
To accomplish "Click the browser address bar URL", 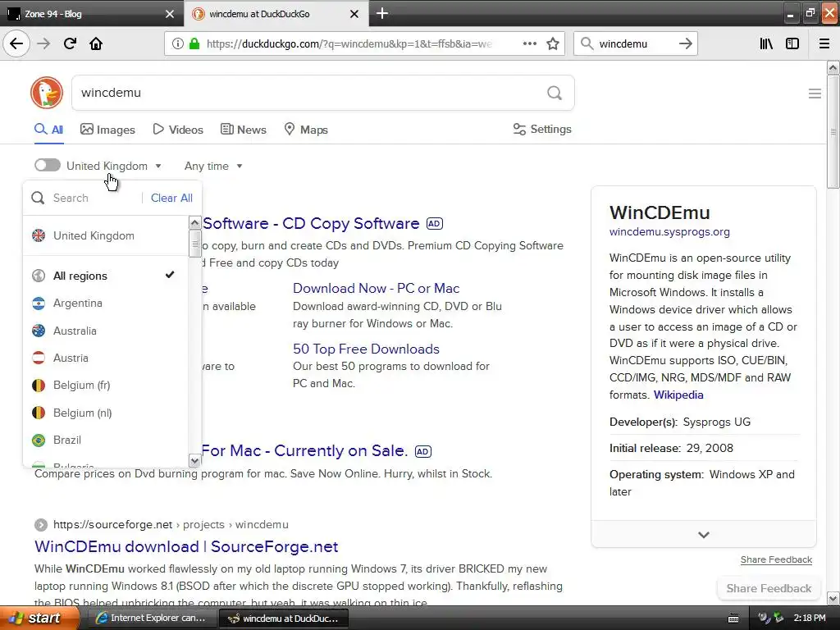I will (349, 43).
